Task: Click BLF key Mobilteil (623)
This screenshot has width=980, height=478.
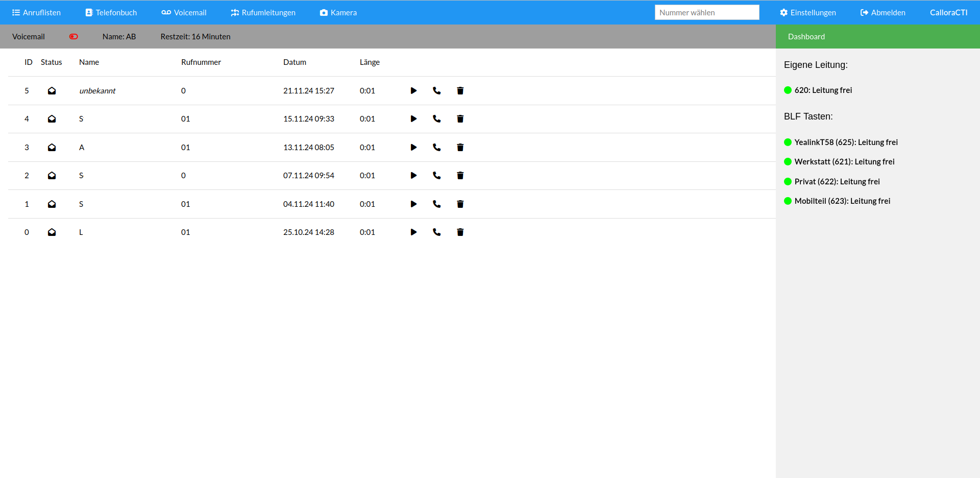Action: [x=837, y=201]
